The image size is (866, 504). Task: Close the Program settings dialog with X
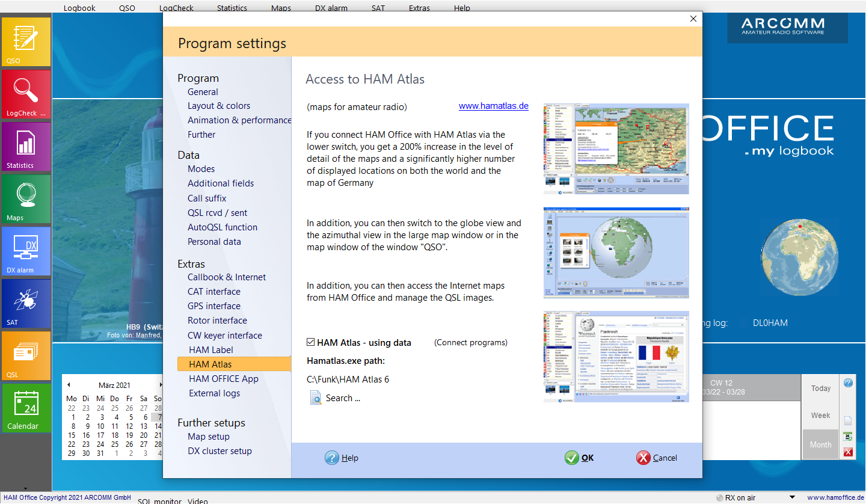click(693, 19)
